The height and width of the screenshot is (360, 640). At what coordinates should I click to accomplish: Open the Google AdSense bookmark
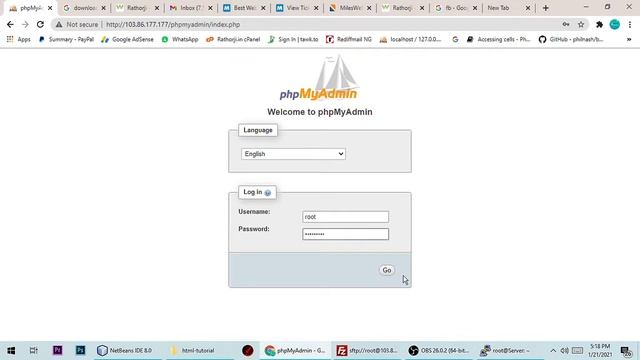click(127, 39)
